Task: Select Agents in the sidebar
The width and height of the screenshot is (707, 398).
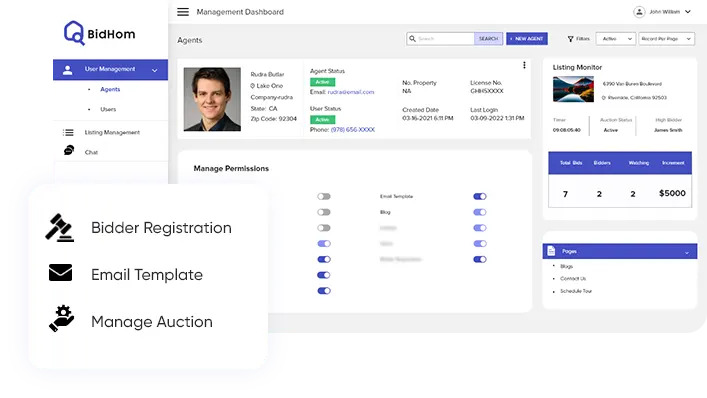Action: [x=110, y=89]
